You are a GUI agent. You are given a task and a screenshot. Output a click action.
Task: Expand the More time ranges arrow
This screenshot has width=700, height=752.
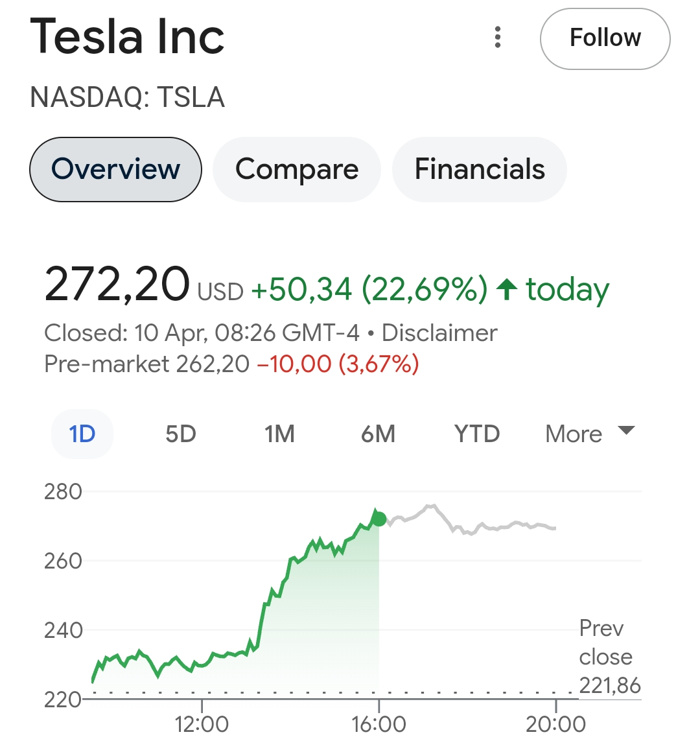(x=626, y=430)
